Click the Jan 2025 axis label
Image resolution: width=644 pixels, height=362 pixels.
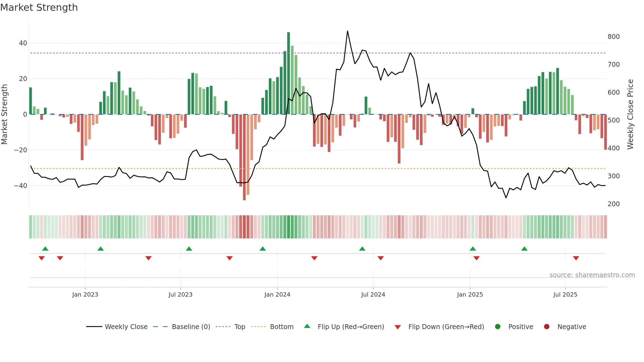(x=470, y=294)
